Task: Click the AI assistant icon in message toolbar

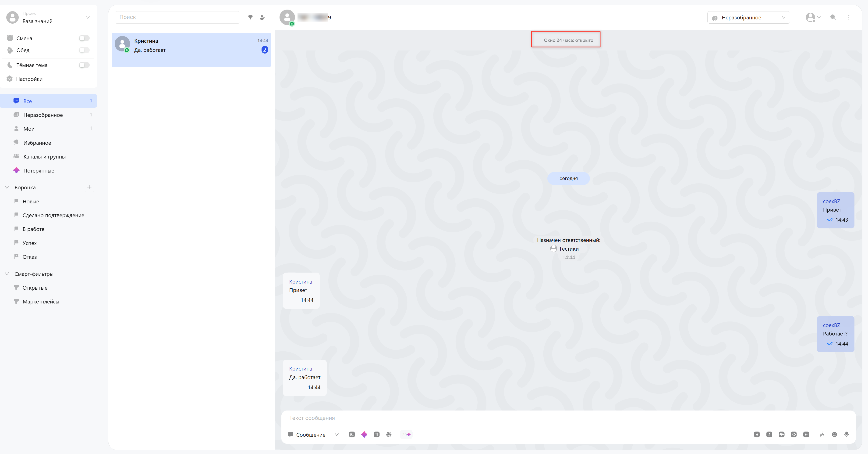Action: (352, 434)
